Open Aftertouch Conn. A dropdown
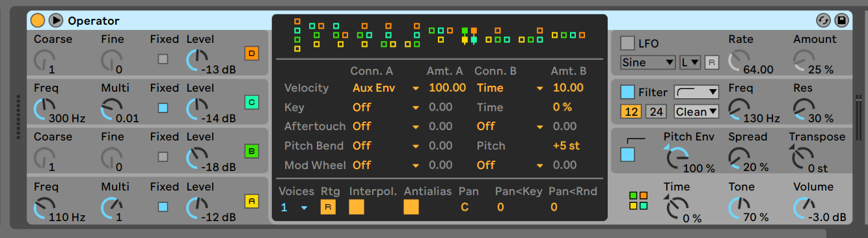Image resolution: width=868 pixels, height=238 pixels. [386, 126]
